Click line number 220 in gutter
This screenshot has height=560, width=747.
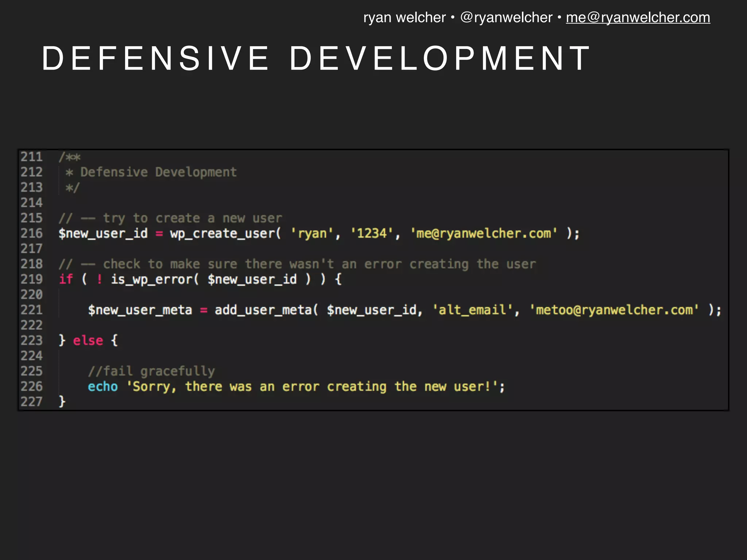click(32, 295)
